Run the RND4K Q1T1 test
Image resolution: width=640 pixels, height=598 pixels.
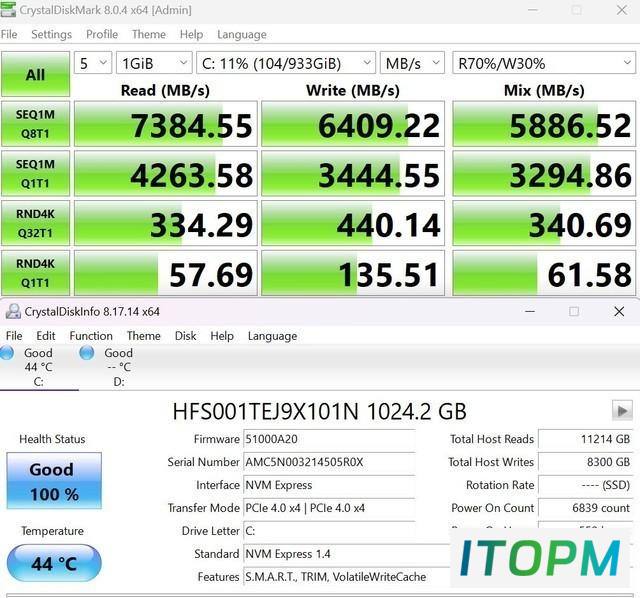coord(36,273)
